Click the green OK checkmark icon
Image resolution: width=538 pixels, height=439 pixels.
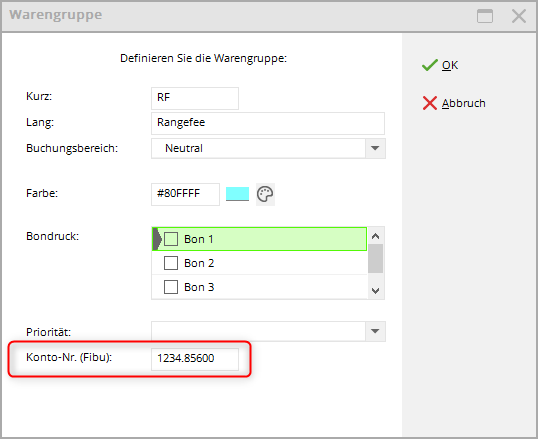point(430,65)
